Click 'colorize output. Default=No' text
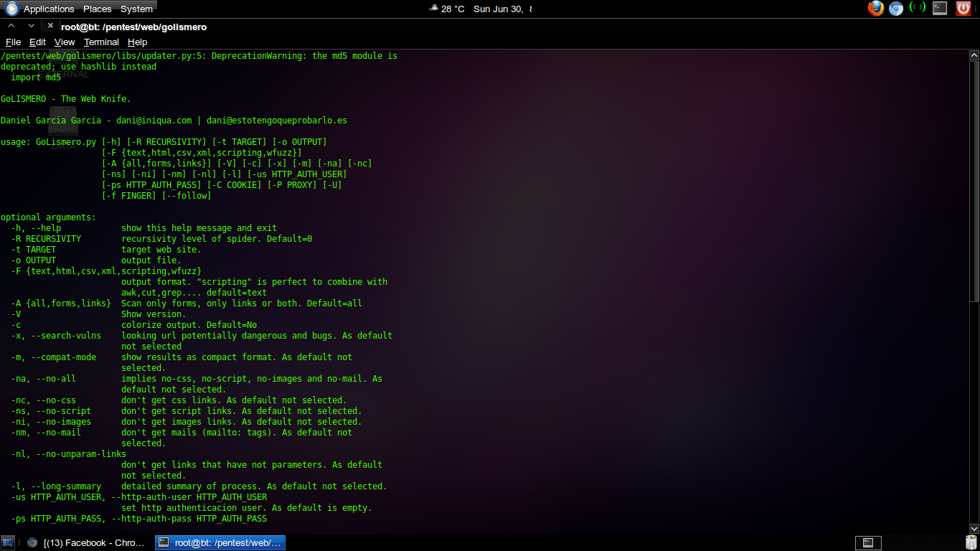Image resolution: width=980 pixels, height=551 pixels. click(189, 325)
